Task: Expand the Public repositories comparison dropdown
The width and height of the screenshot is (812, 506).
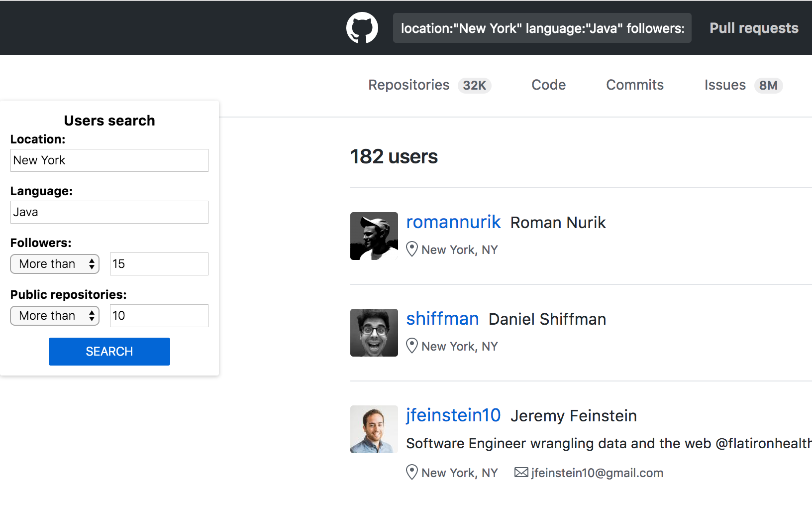Action: coord(55,316)
